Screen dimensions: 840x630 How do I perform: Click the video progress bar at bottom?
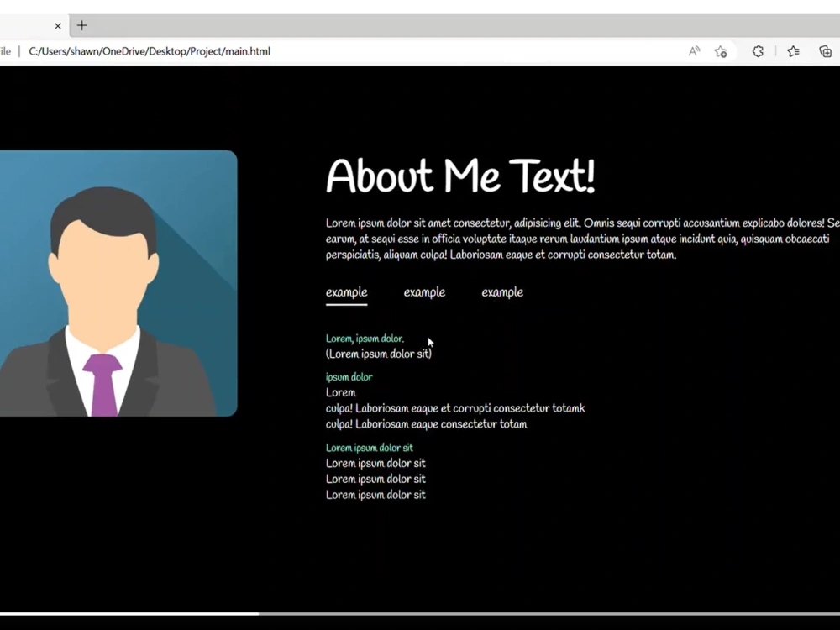420,613
